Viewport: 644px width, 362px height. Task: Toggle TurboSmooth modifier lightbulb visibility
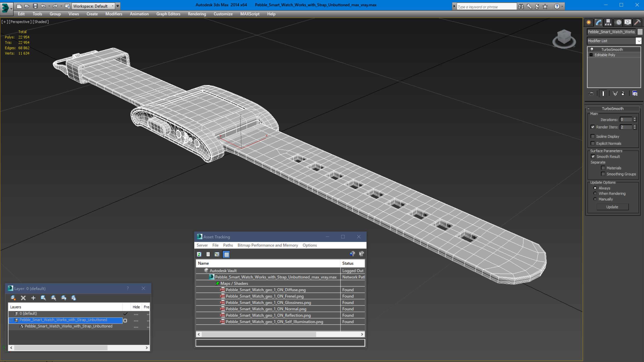pyautogui.click(x=592, y=49)
